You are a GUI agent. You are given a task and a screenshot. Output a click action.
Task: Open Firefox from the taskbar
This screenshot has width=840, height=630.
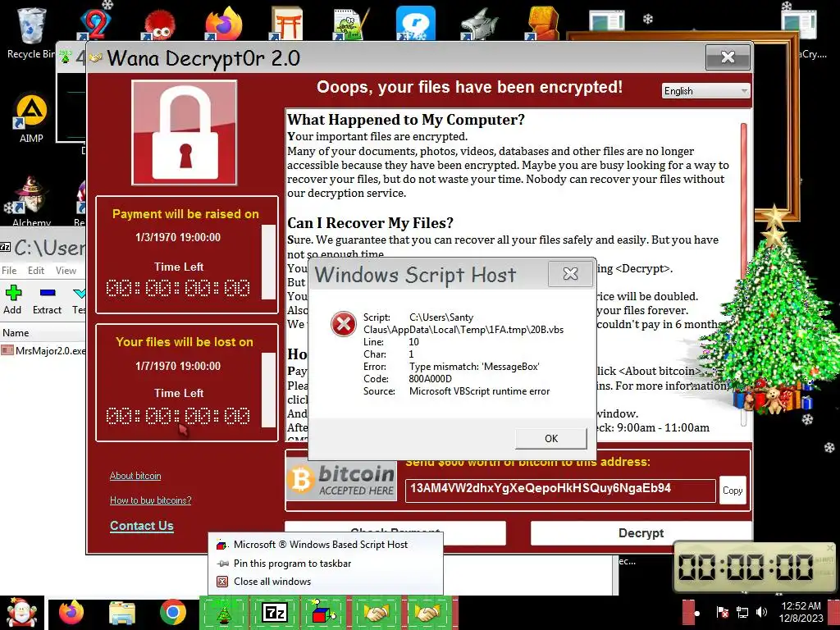(71, 613)
